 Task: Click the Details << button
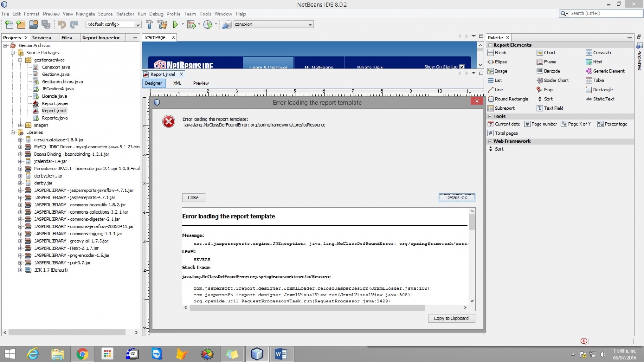(x=457, y=198)
